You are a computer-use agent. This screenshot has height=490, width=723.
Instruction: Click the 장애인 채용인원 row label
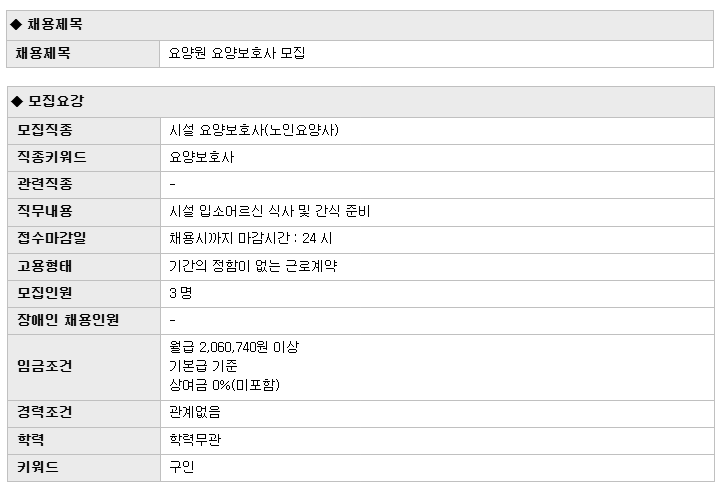pos(68,319)
